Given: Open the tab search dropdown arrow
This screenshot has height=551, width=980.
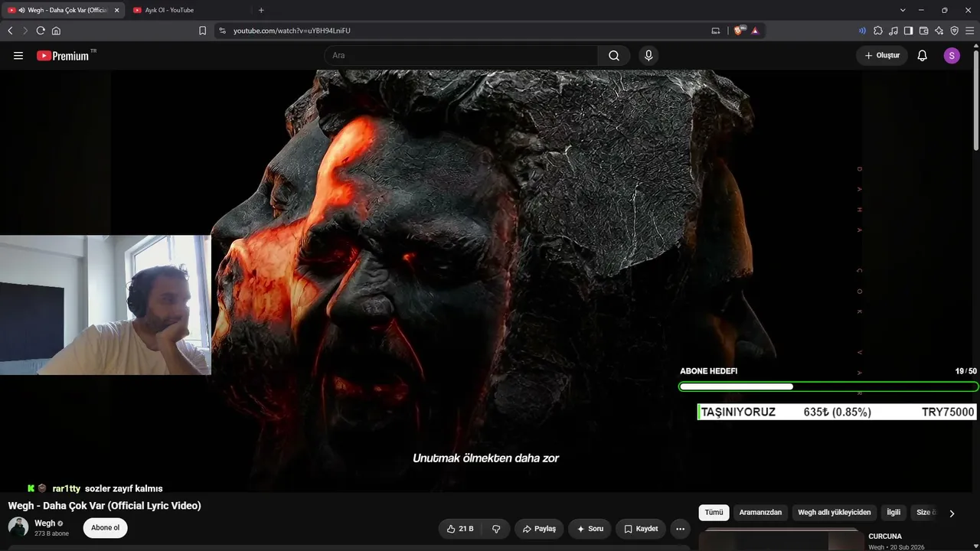Looking at the screenshot, I should 903,10.
